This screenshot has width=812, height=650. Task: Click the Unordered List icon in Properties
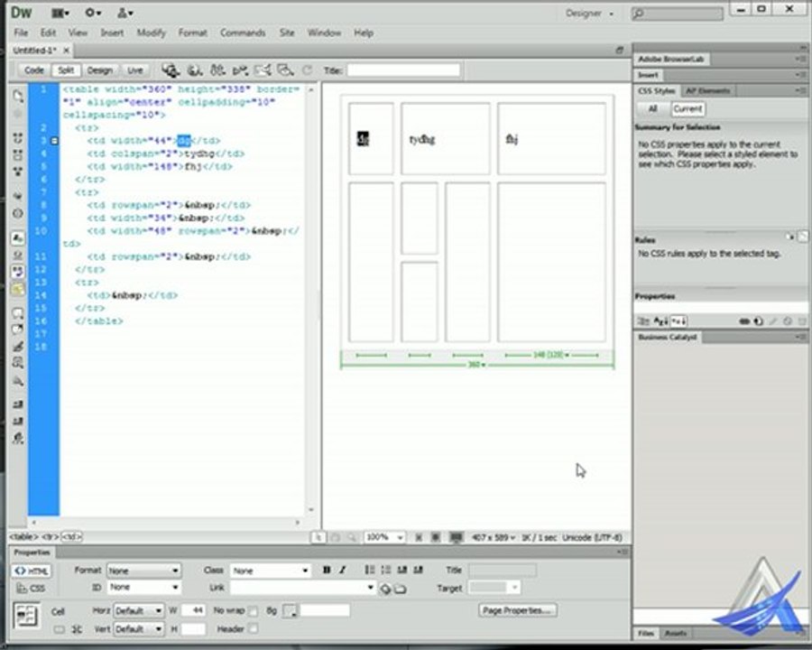pos(369,570)
